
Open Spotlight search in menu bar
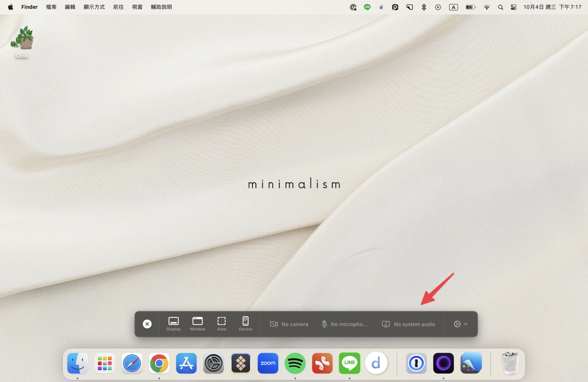tap(500, 7)
